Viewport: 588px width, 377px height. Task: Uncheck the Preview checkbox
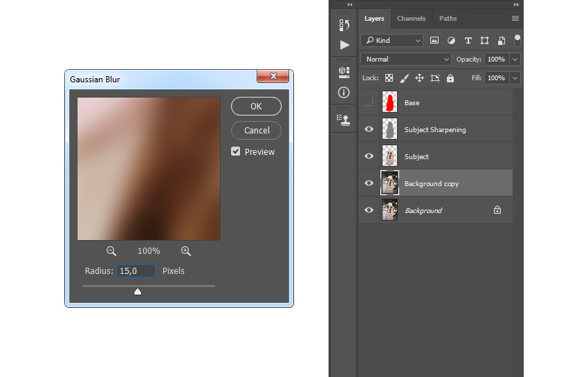click(x=235, y=151)
